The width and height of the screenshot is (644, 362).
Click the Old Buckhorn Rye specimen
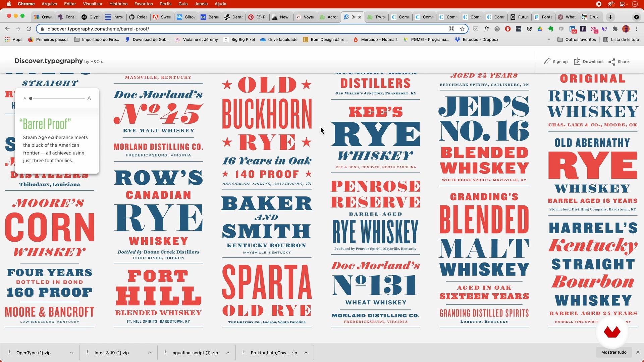tap(267, 131)
